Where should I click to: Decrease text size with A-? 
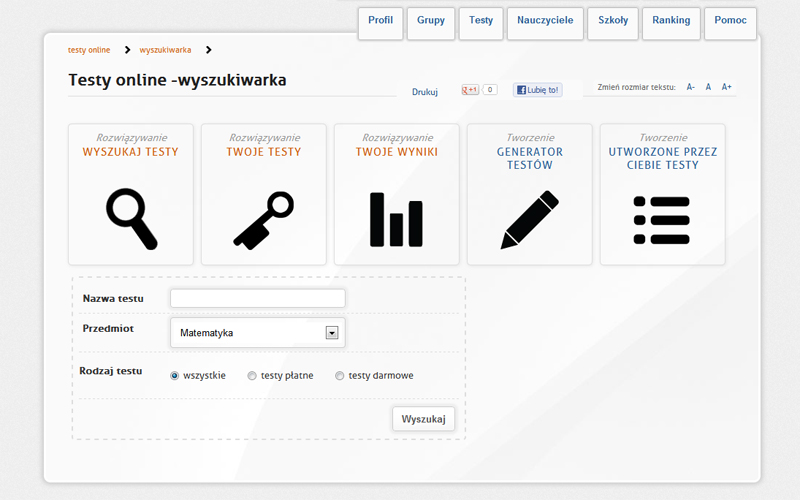pos(690,87)
